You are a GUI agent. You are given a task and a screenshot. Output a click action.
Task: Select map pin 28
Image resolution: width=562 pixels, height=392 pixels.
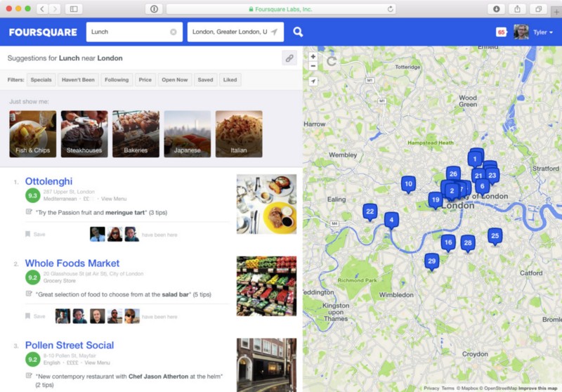point(468,243)
